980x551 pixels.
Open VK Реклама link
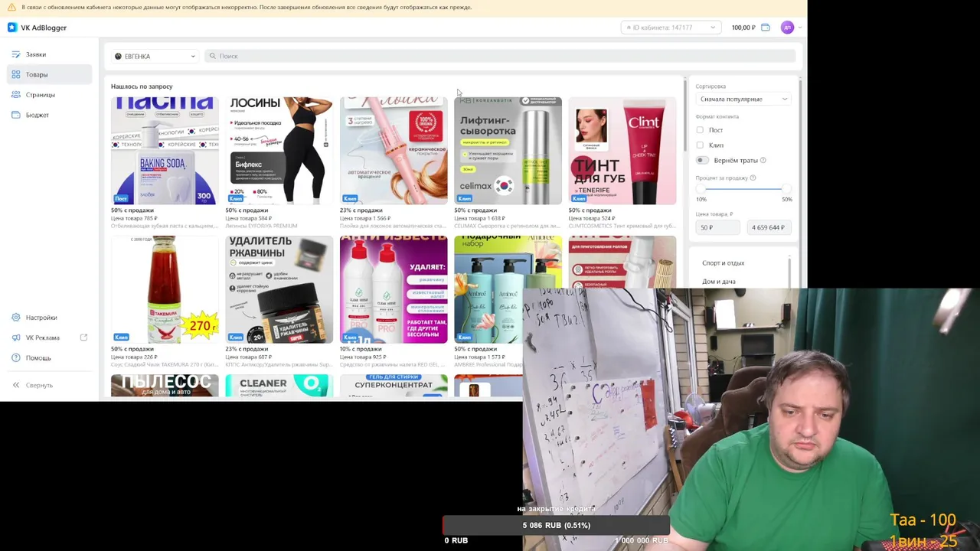point(51,337)
